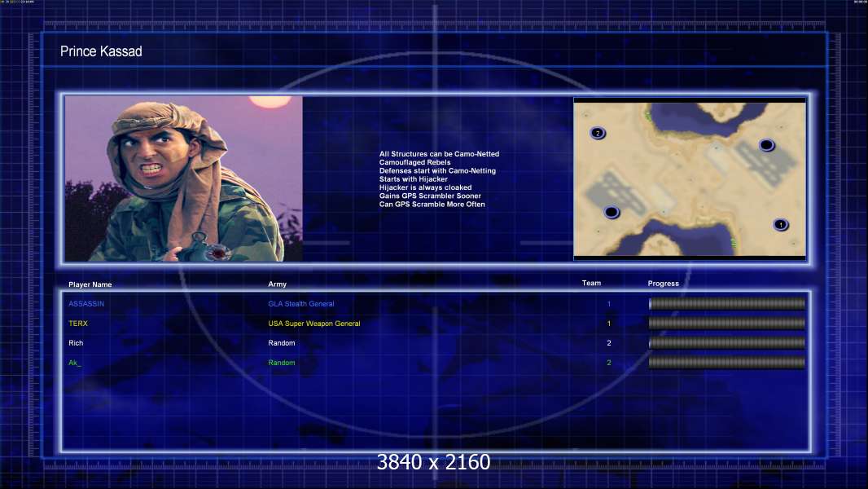This screenshot has height=489, width=868.
Task: Click the 'Prince Kassad' title
Action: click(101, 51)
